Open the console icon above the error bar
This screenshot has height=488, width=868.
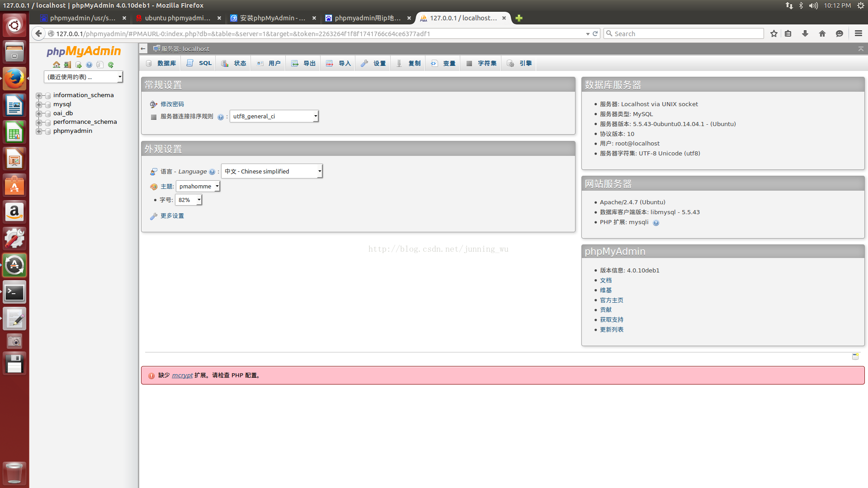tap(855, 357)
